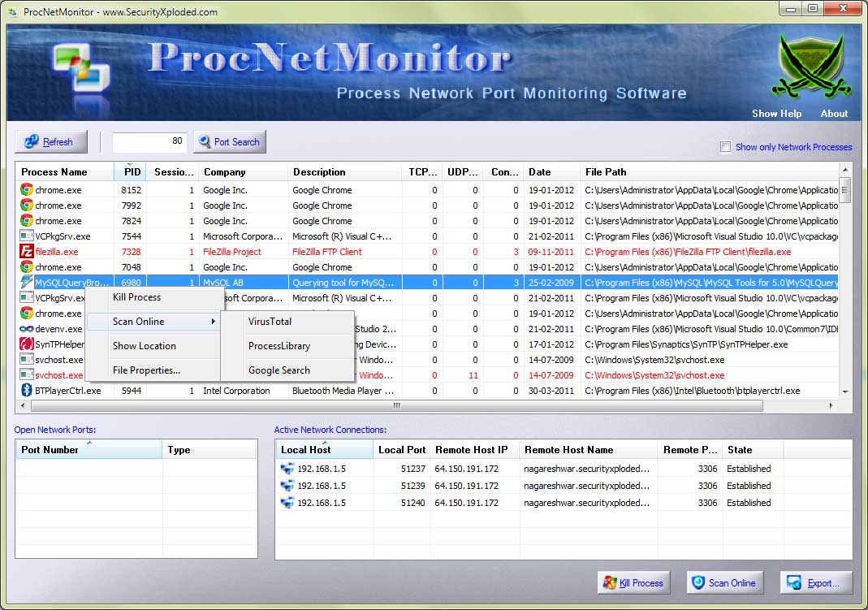
Task: Click the Chrome icon for PID 8152
Action: point(26,190)
